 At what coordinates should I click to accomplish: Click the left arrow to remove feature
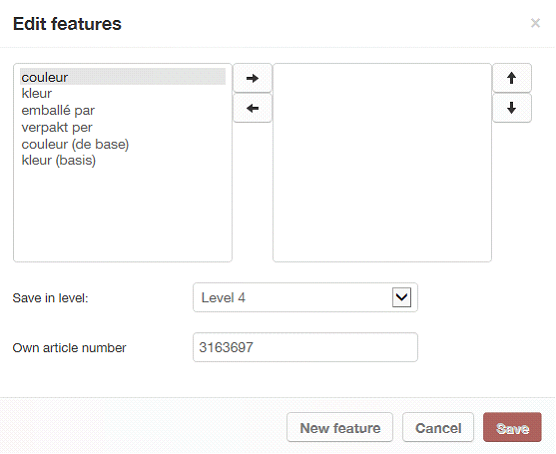[252, 108]
